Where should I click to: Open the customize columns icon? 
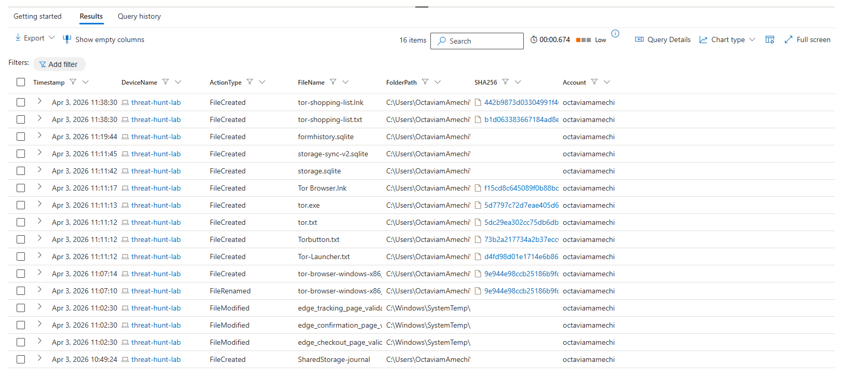(x=770, y=39)
